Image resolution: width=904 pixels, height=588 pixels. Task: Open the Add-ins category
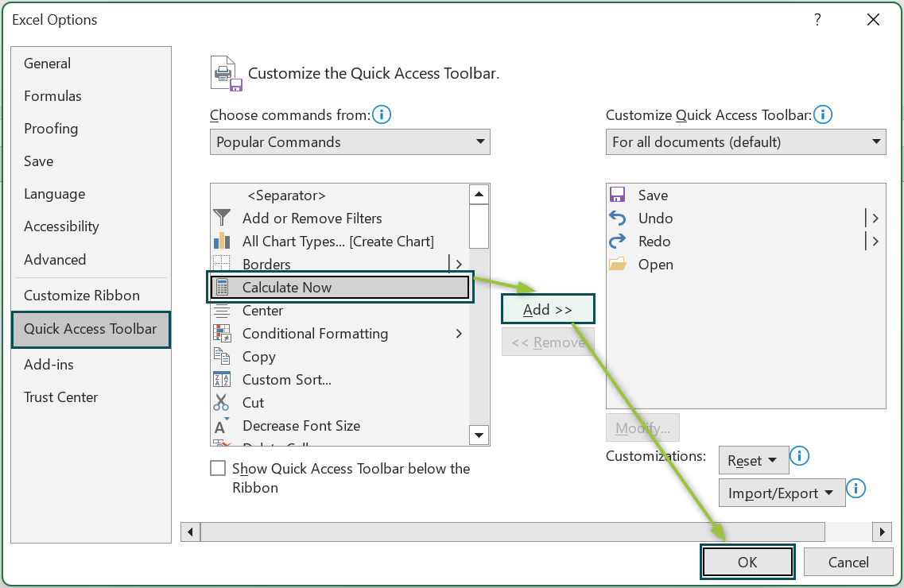(x=91, y=364)
